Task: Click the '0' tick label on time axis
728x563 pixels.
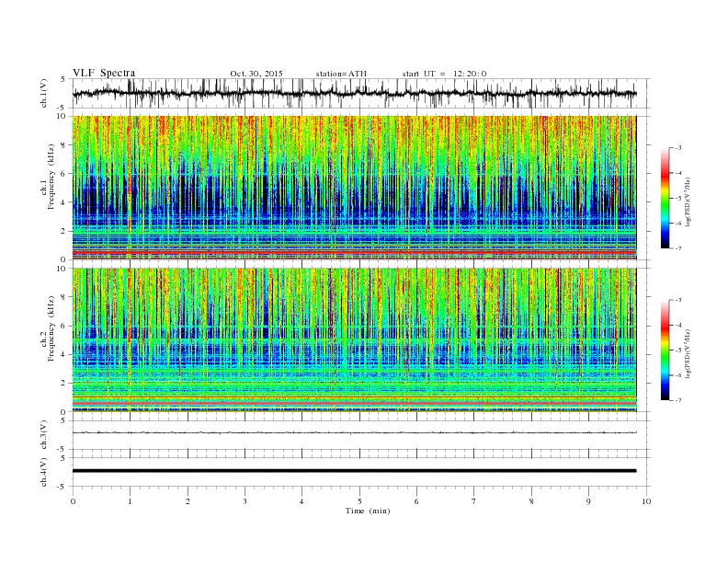Action: (x=73, y=501)
